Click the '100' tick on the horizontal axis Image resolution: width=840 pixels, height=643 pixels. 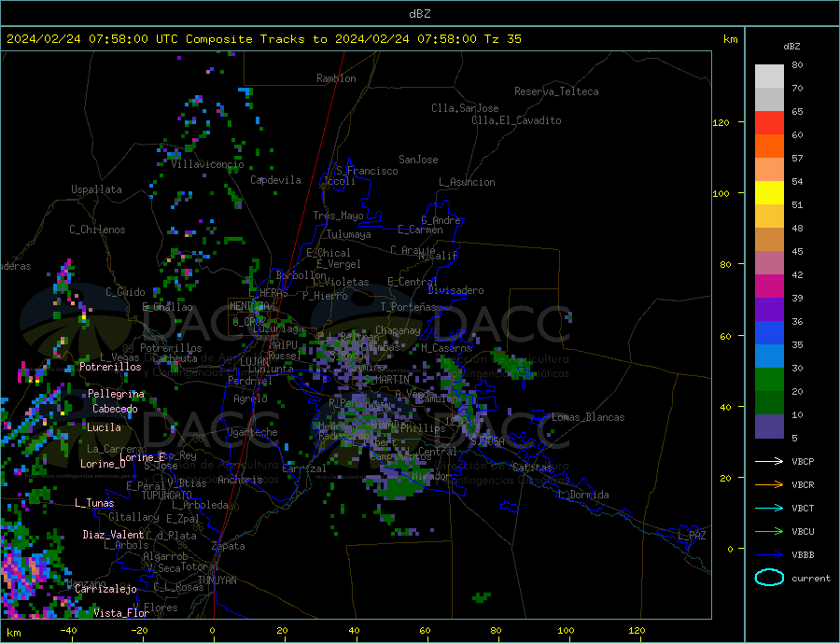[566, 631]
